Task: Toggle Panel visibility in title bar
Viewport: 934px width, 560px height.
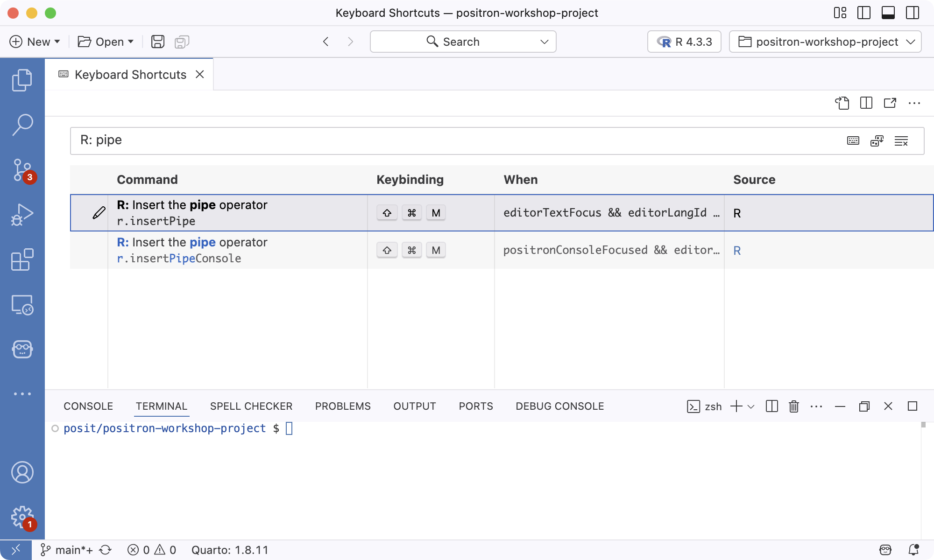Action: tap(888, 13)
